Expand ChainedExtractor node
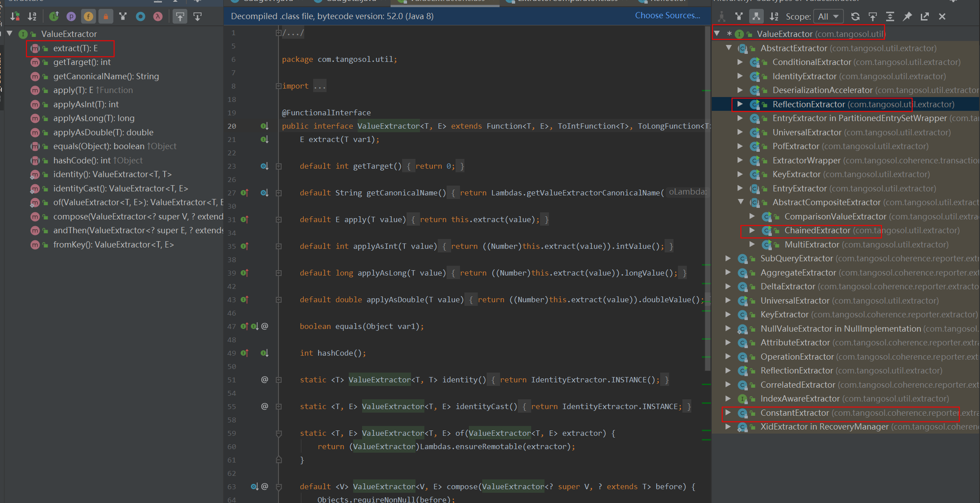The height and width of the screenshot is (503, 980). tap(752, 230)
